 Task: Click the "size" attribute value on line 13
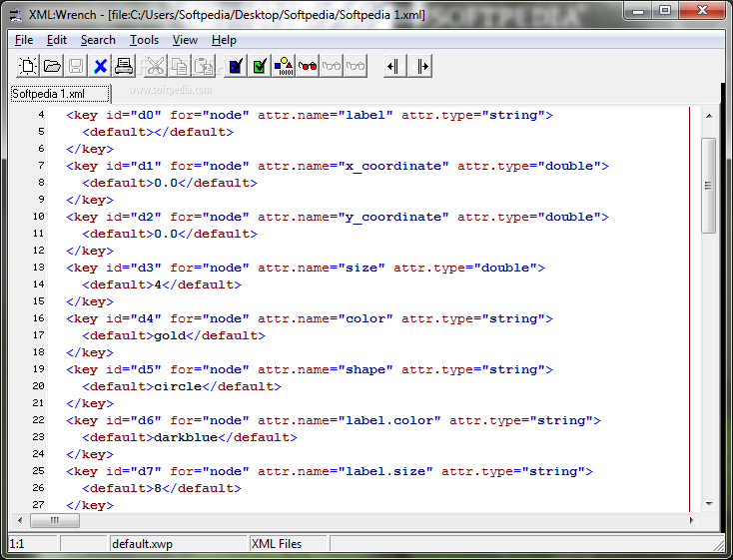tap(362, 268)
